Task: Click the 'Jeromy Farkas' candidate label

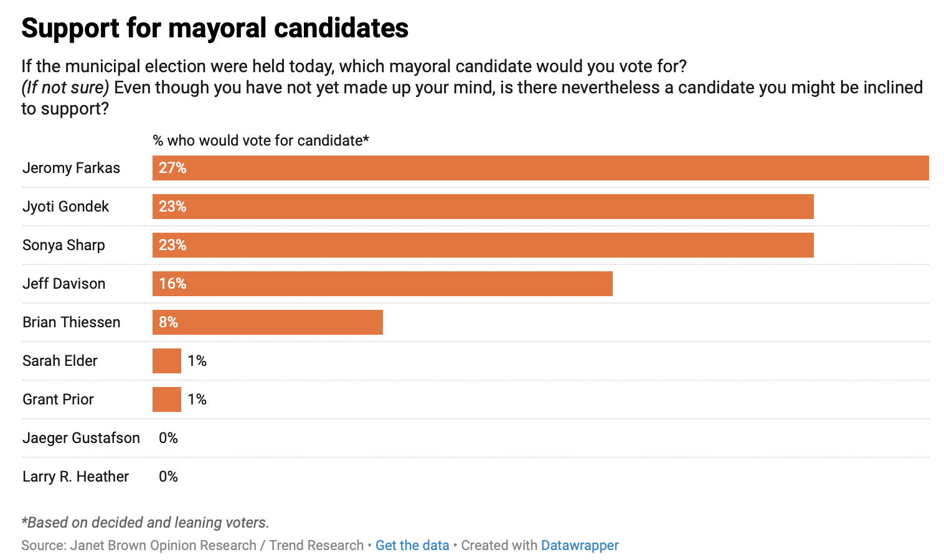Action: [71, 168]
